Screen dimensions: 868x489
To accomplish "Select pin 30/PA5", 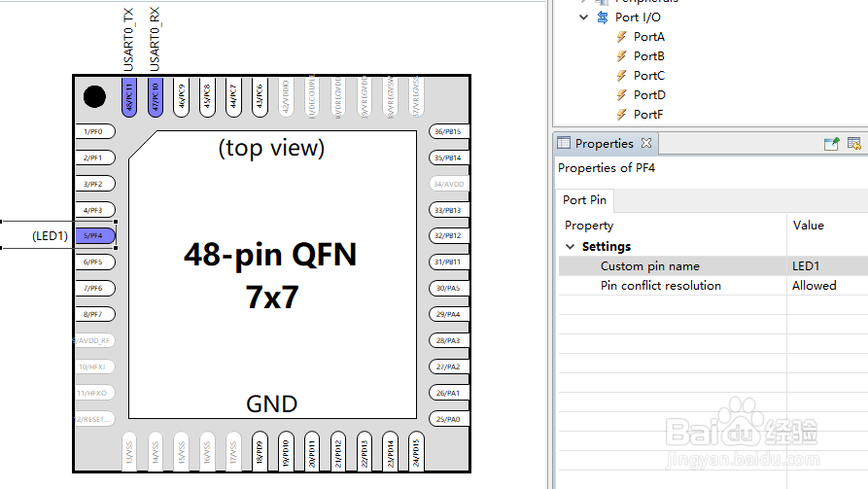I will pos(448,288).
